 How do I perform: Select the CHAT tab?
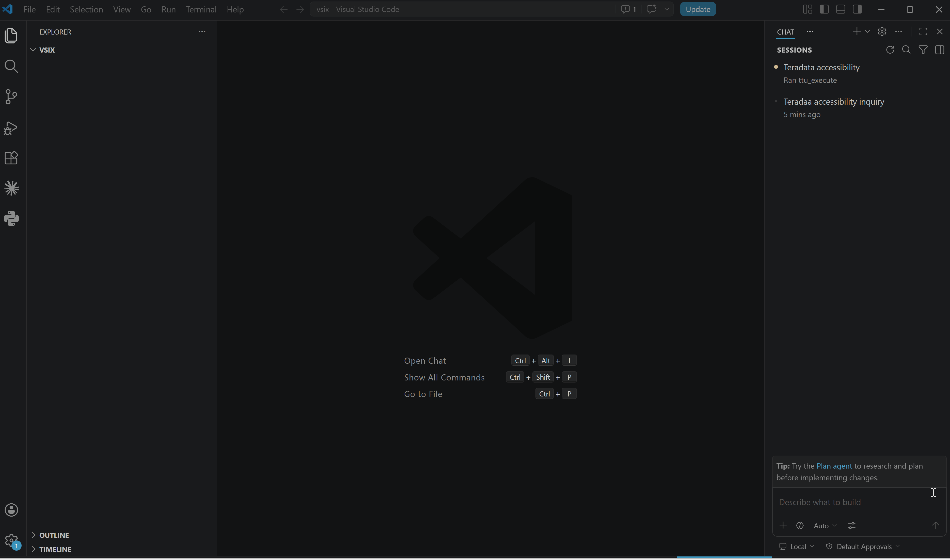[785, 32]
